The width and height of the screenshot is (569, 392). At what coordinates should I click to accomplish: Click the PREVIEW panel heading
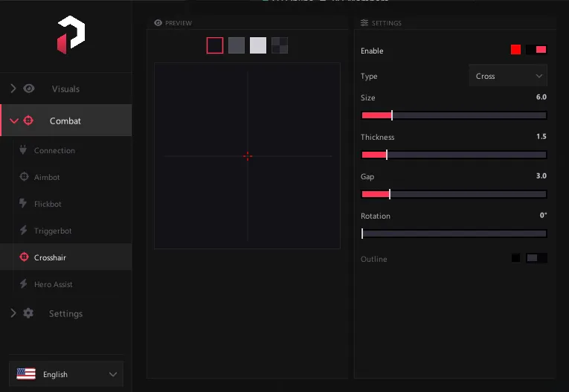click(179, 23)
